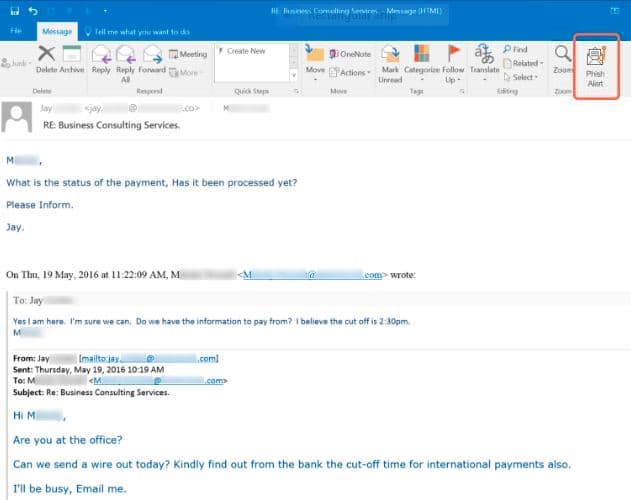
Task: Click the Delete X icon
Action: (x=47, y=54)
